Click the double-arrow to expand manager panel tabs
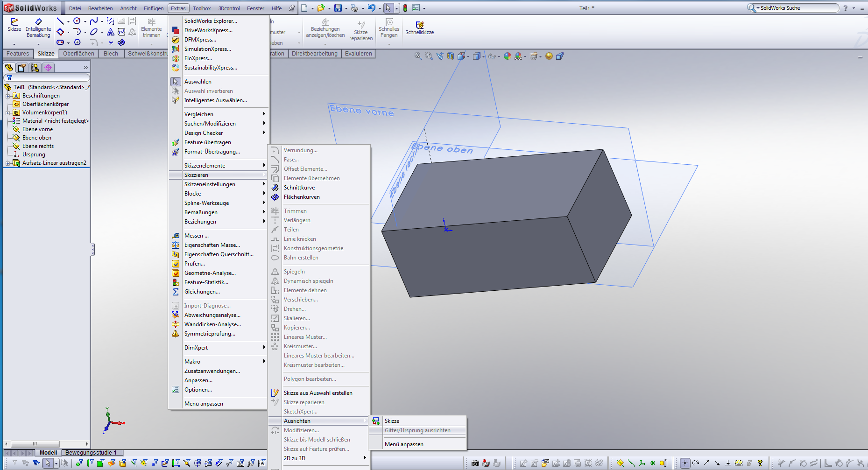 click(85, 68)
